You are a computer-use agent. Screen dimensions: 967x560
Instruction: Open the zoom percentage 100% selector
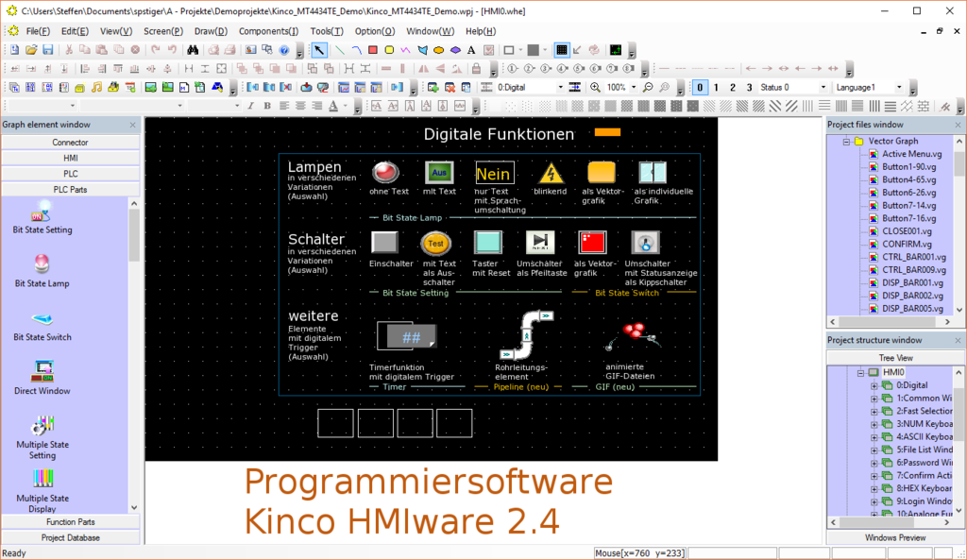(635, 87)
